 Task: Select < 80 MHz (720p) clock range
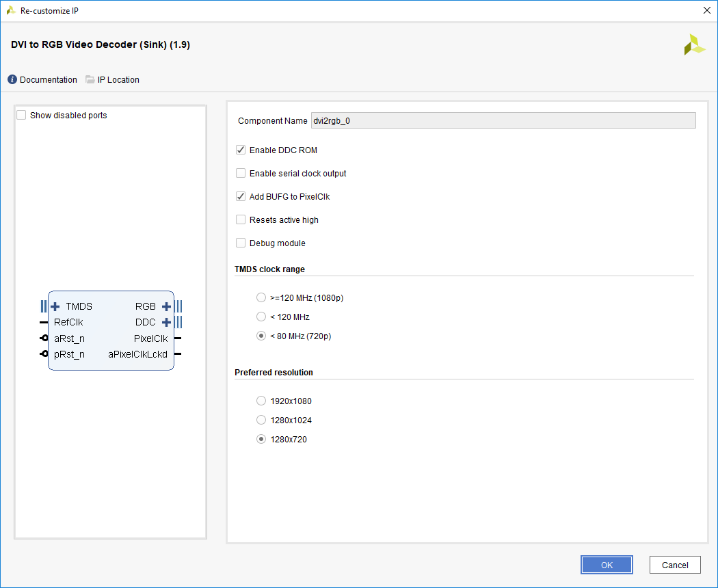pyautogui.click(x=261, y=336)
